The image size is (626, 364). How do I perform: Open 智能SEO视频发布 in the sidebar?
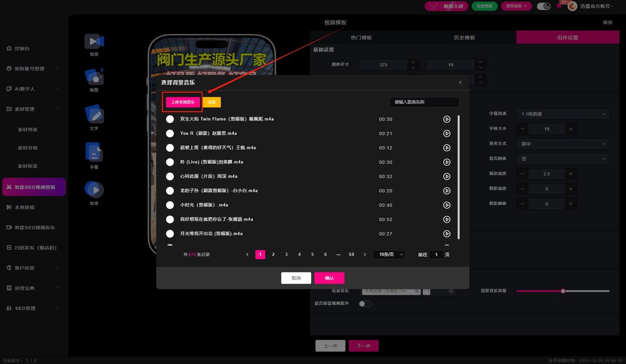click(x=34, y=228)
